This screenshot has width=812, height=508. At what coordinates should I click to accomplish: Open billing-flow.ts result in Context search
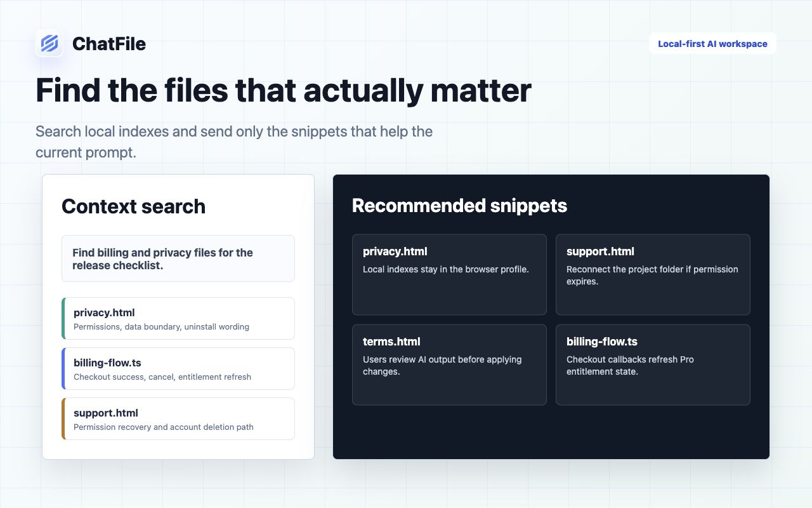178,369
